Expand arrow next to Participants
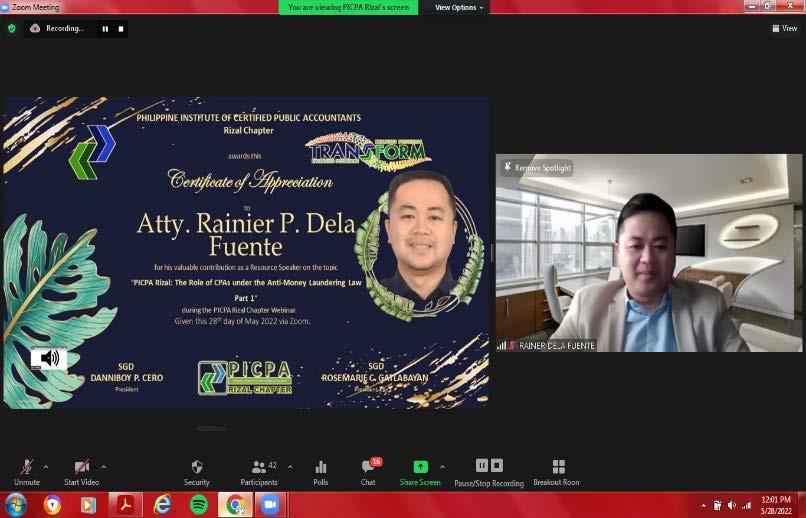Viewport: 806px width, 518px height. tap(290, 467)
